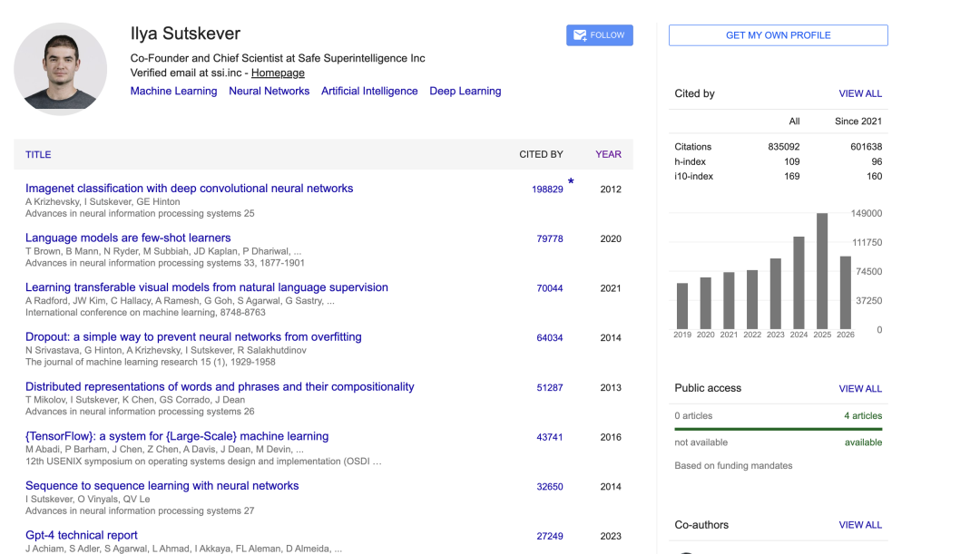Click the envelope icon on Follow button
The image size is (980, 554).
pos(580,35)
